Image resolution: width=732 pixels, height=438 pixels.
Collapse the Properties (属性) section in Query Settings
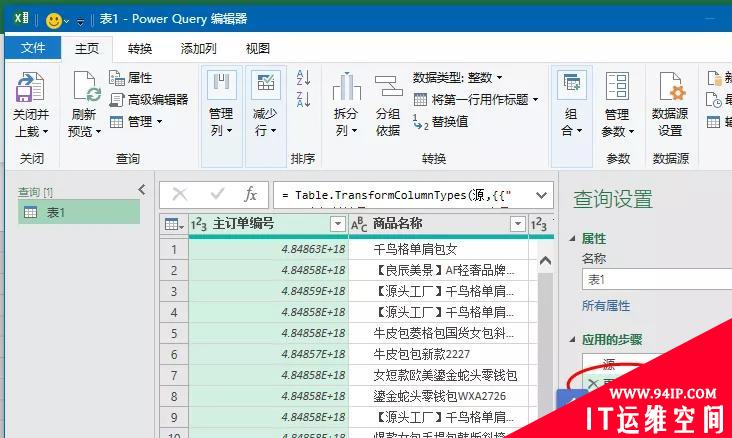click(x=572, y=239)
